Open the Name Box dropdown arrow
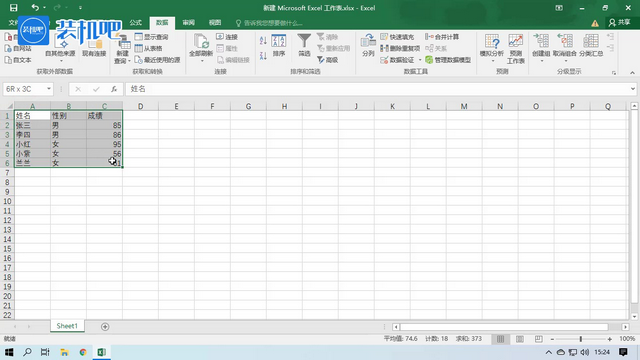 click(49, 89)
